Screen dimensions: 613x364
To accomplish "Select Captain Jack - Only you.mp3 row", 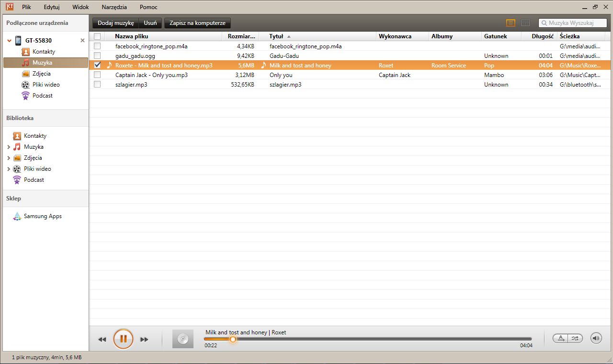I will coord(350,75).
